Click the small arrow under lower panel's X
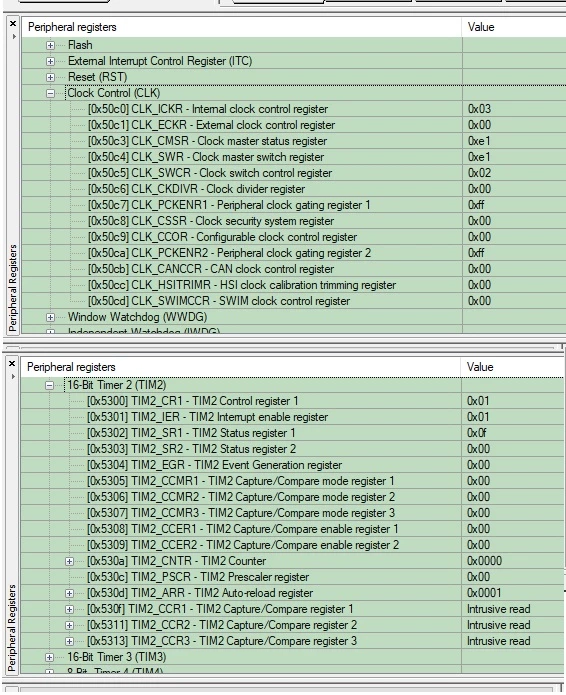This screenshot has width=566, height=695. click(13, 377)
